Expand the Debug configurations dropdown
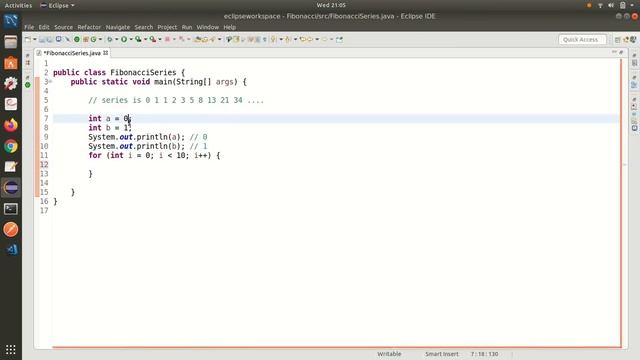 [x=116, y=40]
